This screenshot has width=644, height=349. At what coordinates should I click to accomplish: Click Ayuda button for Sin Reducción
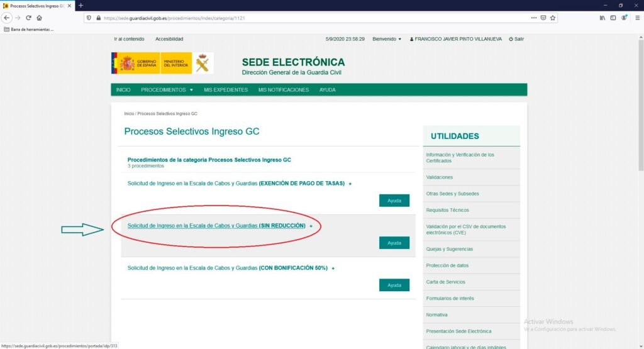pyautogui.click(x=394, y=243)
